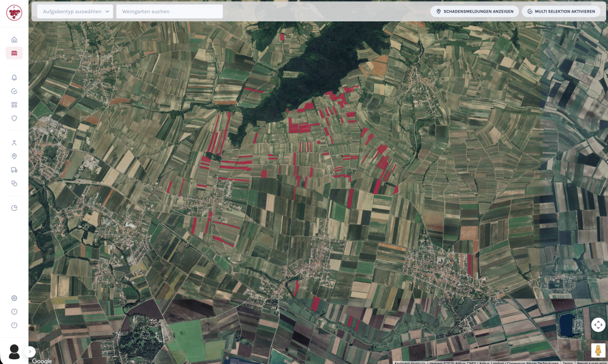Open the pie chart statistics icon
The image size is (608, 364).
(14, 208)
